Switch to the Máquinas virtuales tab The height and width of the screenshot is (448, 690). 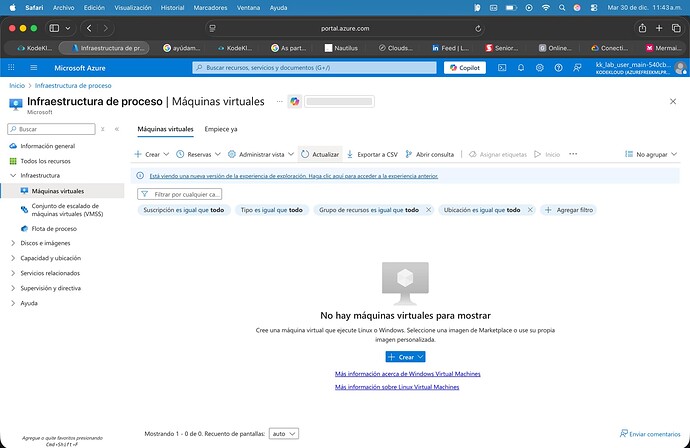tap(165, 129)
